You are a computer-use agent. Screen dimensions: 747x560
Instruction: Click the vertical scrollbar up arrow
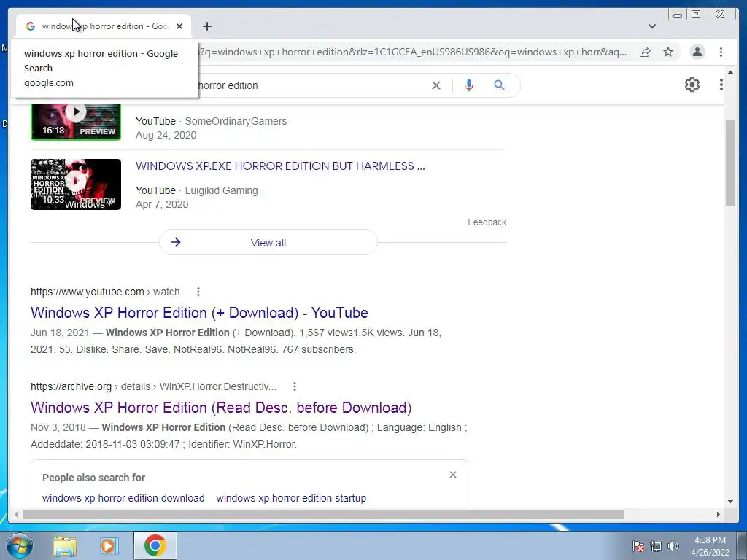730,72
